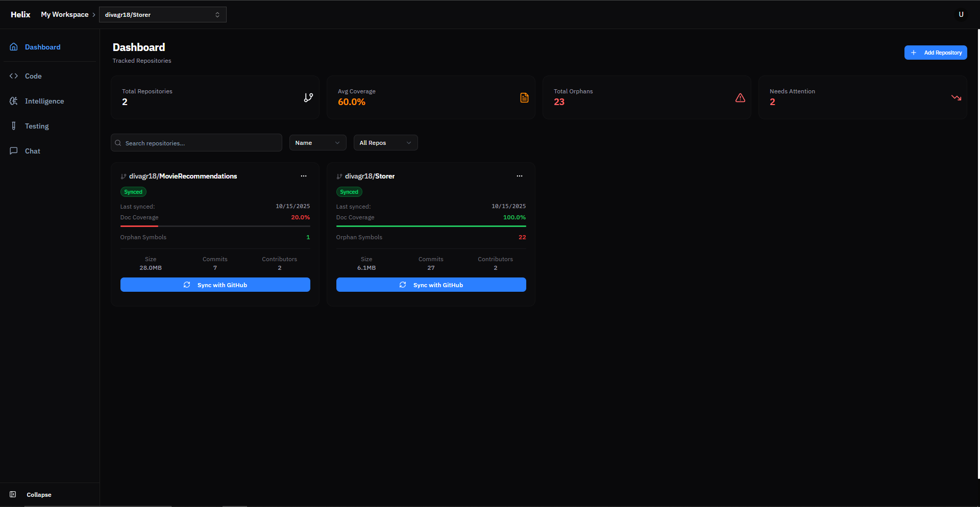The image size is (980, 507).
Task: Click the Helix logo text
Action: (20, 14)
